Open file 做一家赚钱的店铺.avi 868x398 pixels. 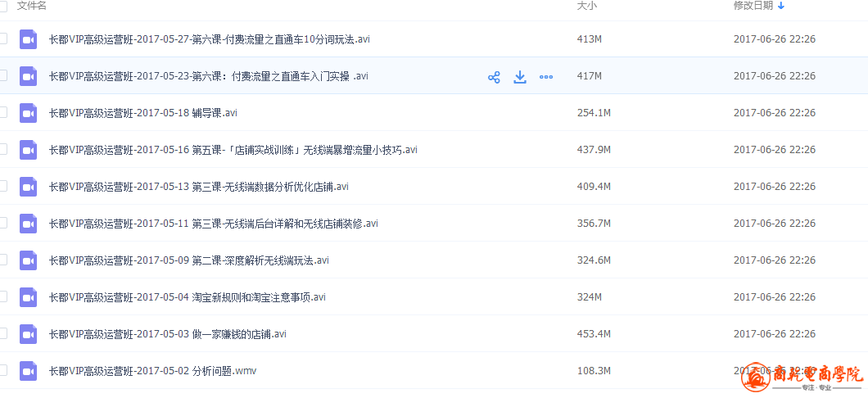[168, 334]
